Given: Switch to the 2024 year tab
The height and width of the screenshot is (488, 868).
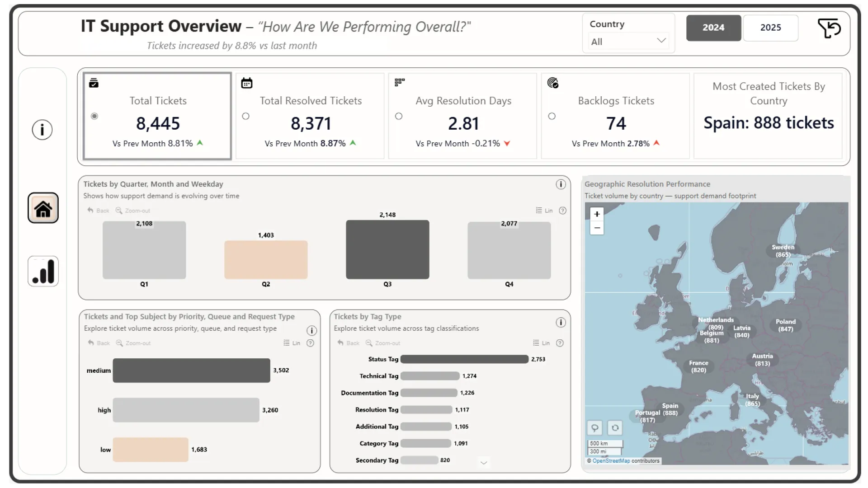Looking at the screenshot, I should 713,28.
